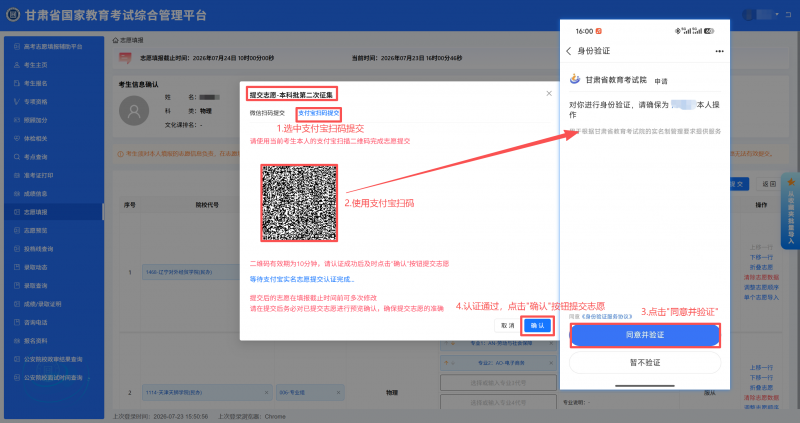Image resolution: width=800 pixels, height=423 pixels.
Task: Select 志愿填报 in the sidebar
Action: pos(54,212)
